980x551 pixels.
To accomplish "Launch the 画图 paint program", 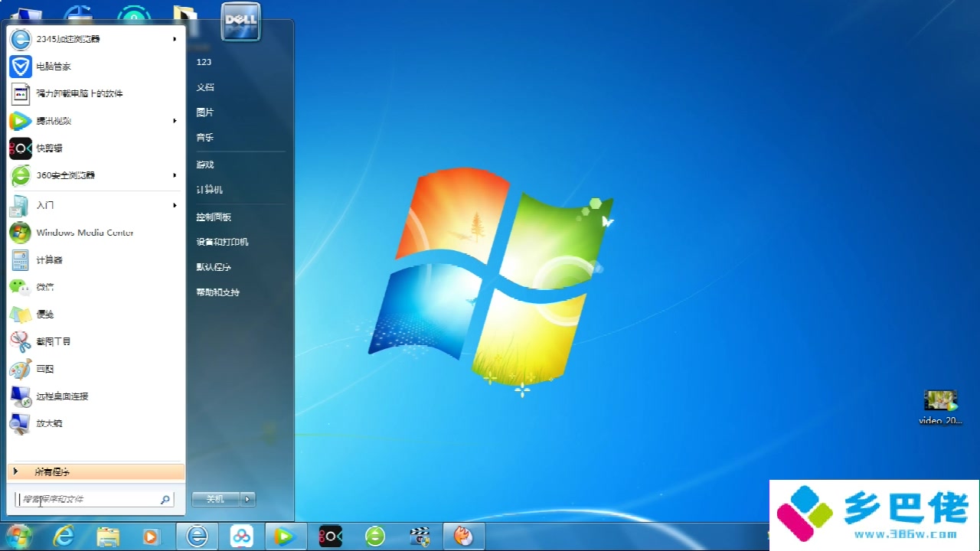I will click(x=96, y=369).
